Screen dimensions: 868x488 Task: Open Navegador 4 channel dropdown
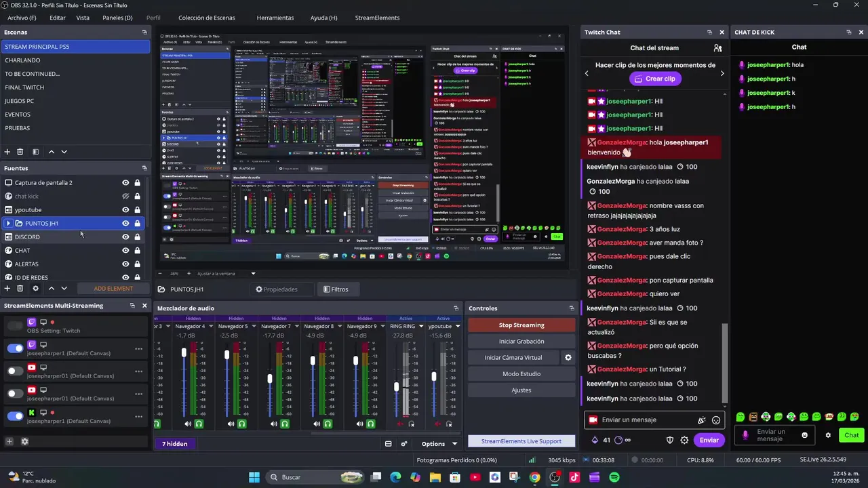(211, 326)
